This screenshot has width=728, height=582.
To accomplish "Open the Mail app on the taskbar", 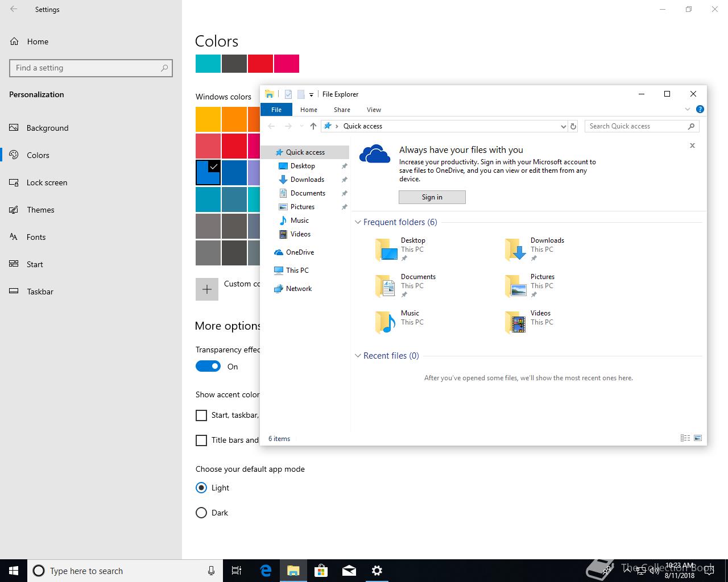I will [x=349, y=571].
